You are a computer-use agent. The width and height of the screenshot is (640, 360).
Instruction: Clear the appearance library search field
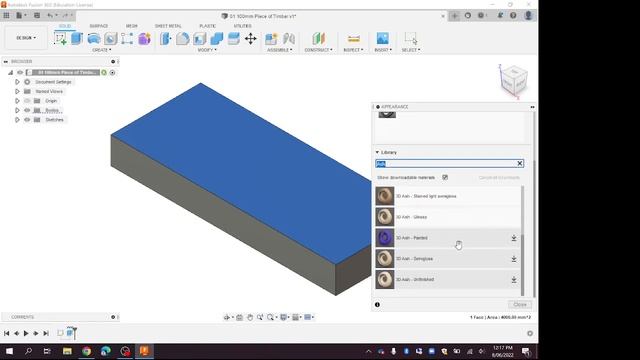[x=520, y=164]
